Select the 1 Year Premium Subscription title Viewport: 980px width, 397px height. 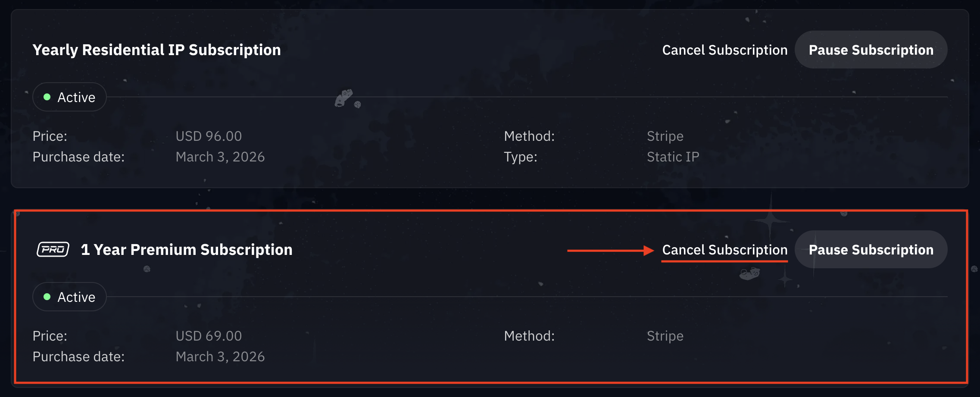click(187, 250)
